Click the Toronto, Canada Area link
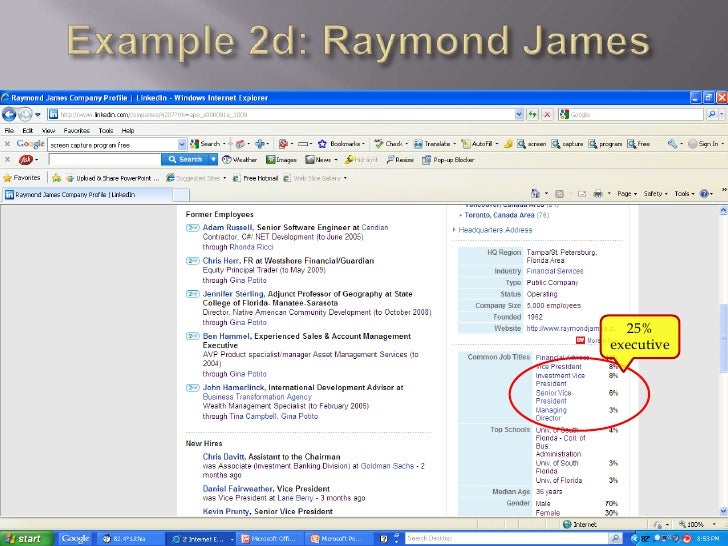 click(499, 215)
